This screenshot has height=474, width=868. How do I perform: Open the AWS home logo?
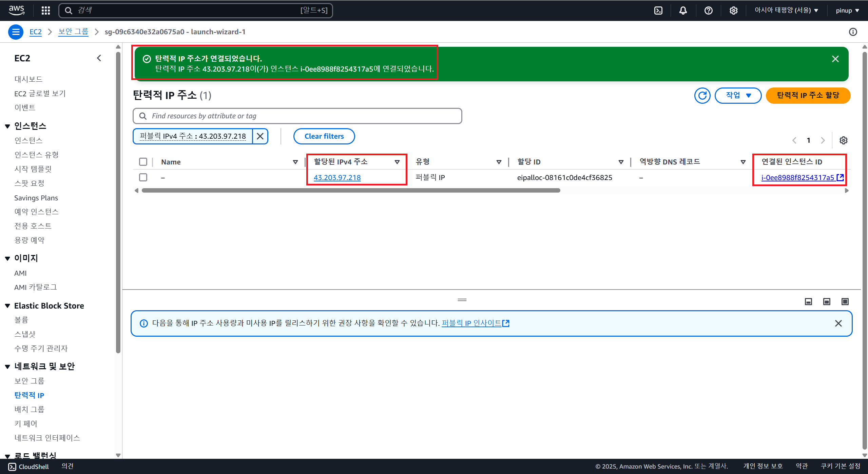click(x=16, y=10)
